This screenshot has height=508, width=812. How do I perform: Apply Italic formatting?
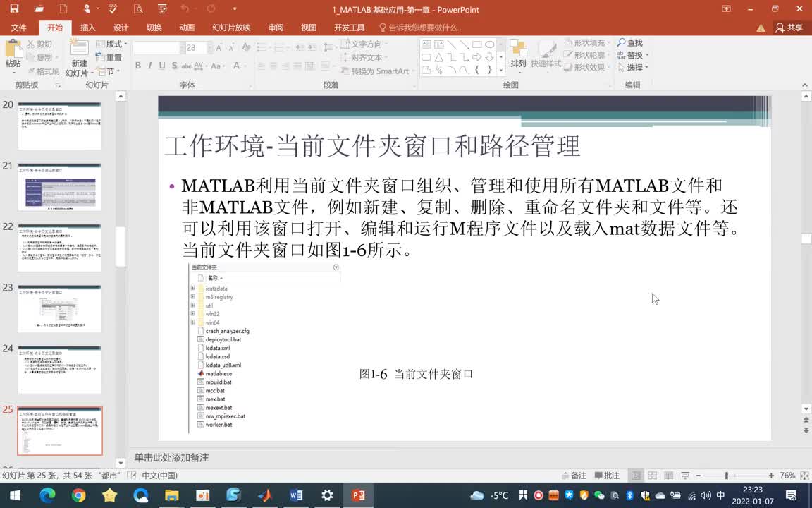click(x=149, y=66)
